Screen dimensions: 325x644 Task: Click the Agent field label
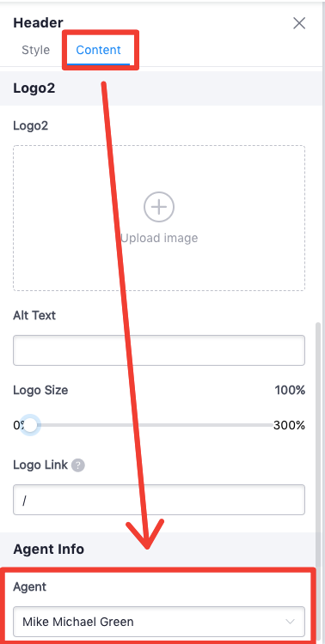coord(29,587)
